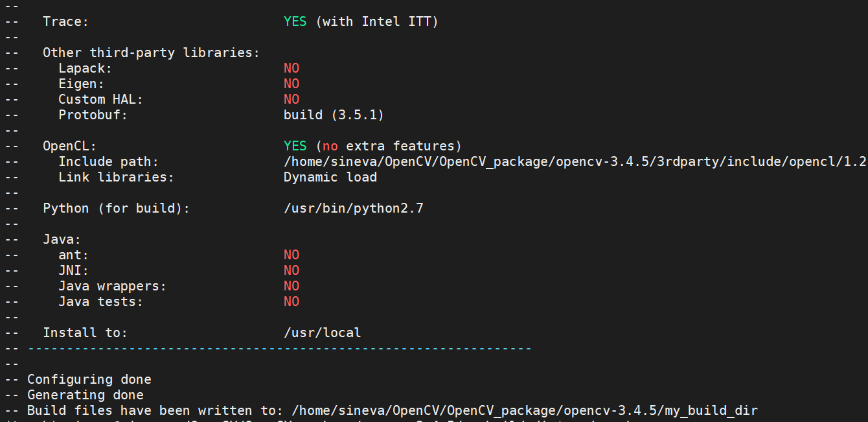Click the 'Java tests:' label
The image size is (868, 422).
pos(101,301)
